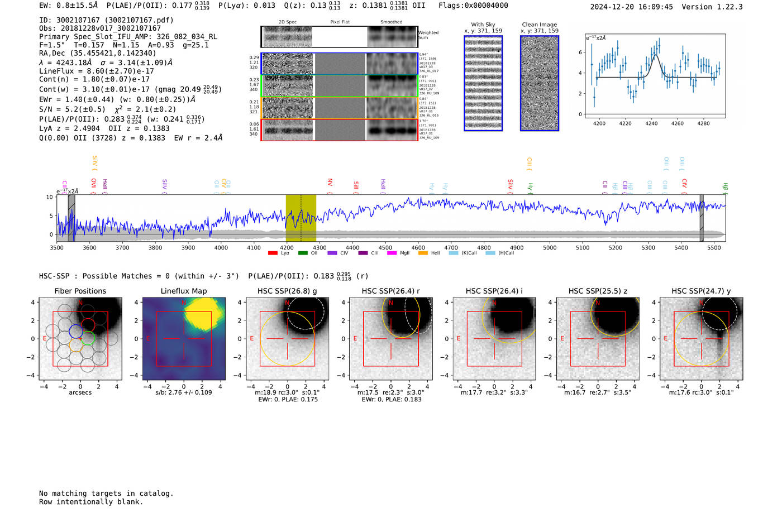Image resolution: width=782 pixels, height=532 pixels.
Task: Open the Fiber Positions cutout
Action: click(80, 339)
